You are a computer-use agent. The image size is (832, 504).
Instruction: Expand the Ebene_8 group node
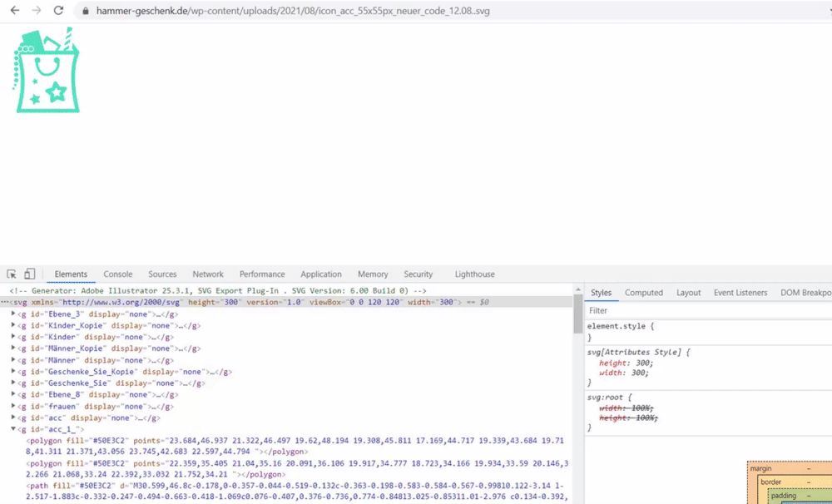coord(13,395)
